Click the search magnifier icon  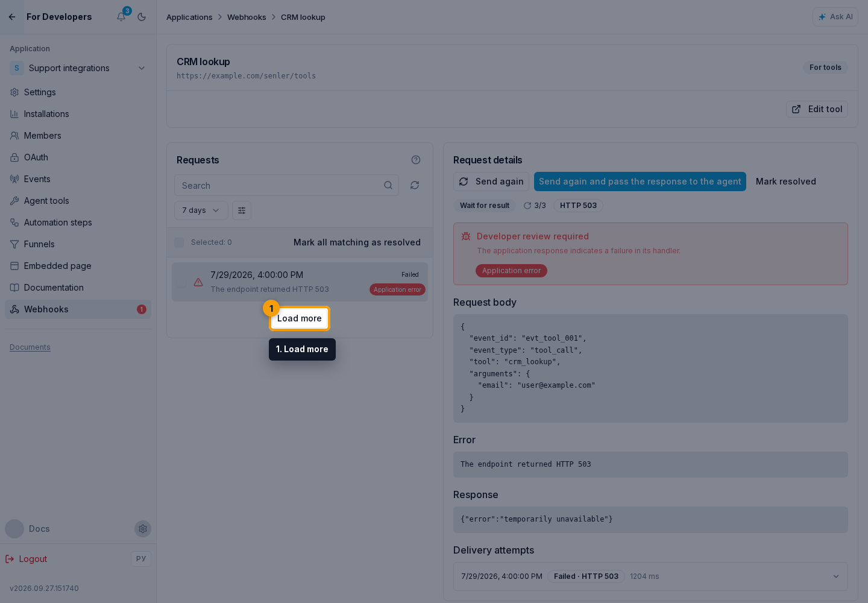(x=388, y=186)
